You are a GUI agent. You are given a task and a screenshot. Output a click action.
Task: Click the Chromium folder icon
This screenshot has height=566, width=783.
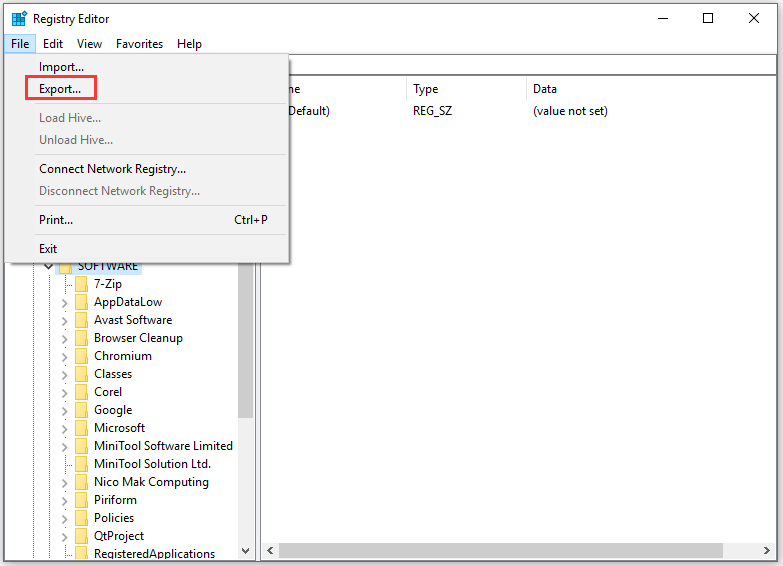(x=81, y=356)
